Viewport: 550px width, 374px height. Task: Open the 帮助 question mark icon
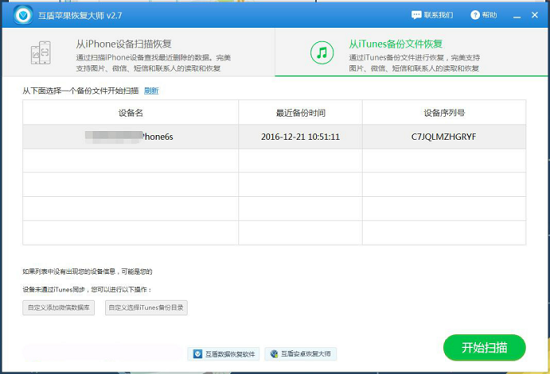click(475, 15)
